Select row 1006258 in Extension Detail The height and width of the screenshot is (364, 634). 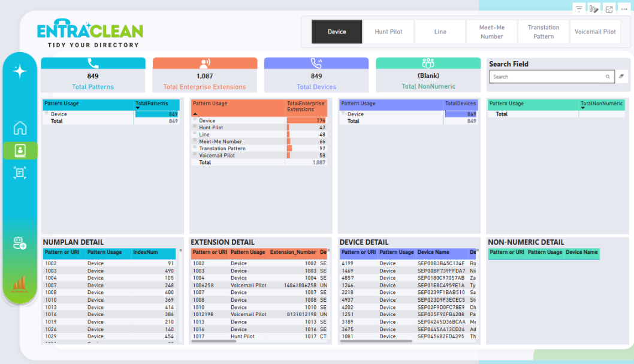259,285
